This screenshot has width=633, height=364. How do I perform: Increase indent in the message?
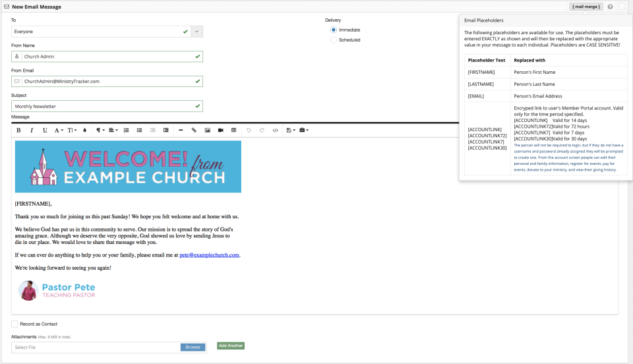166,131
